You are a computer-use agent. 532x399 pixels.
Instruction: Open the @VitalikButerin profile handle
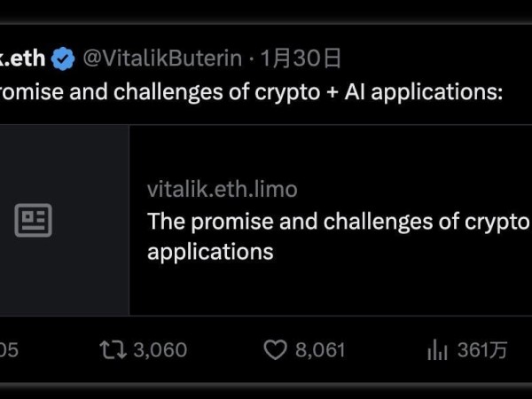point(162,58)
